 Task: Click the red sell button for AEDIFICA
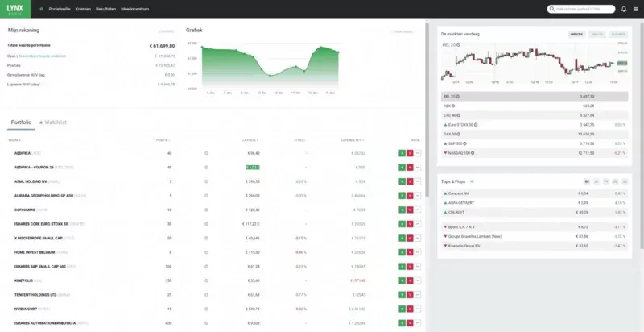pos(410,153)
